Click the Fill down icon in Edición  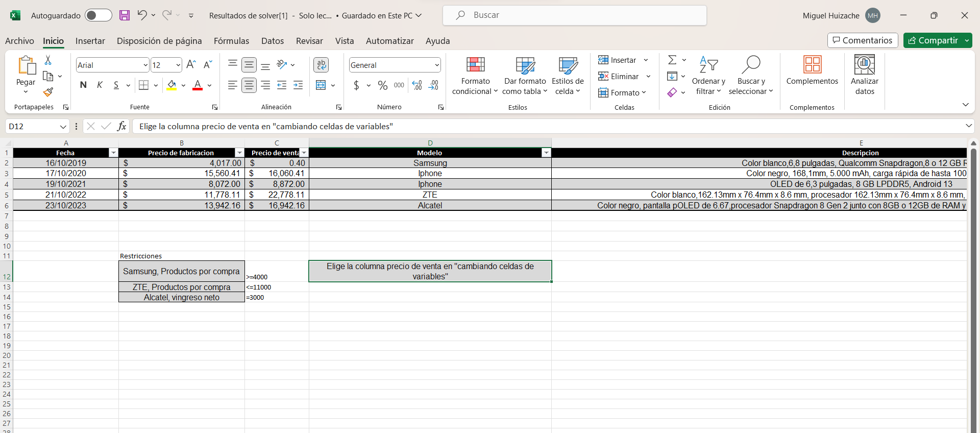click(x=672, y=76)
